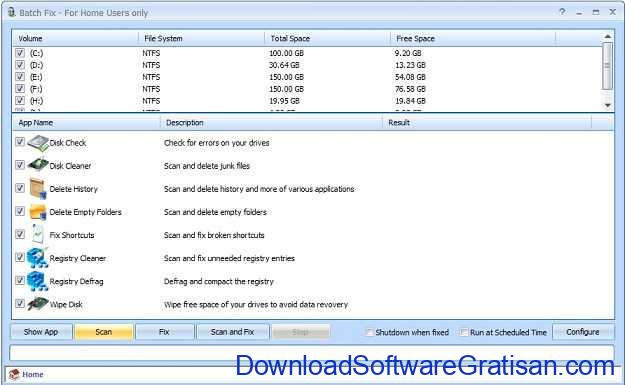Uncheck the (C:) volume checkbox
This screenshot has height=385, width=625.
click(20, 53)
